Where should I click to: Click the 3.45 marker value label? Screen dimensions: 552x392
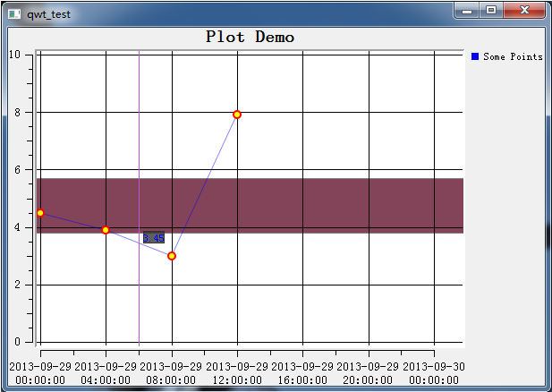coord(154,238)
